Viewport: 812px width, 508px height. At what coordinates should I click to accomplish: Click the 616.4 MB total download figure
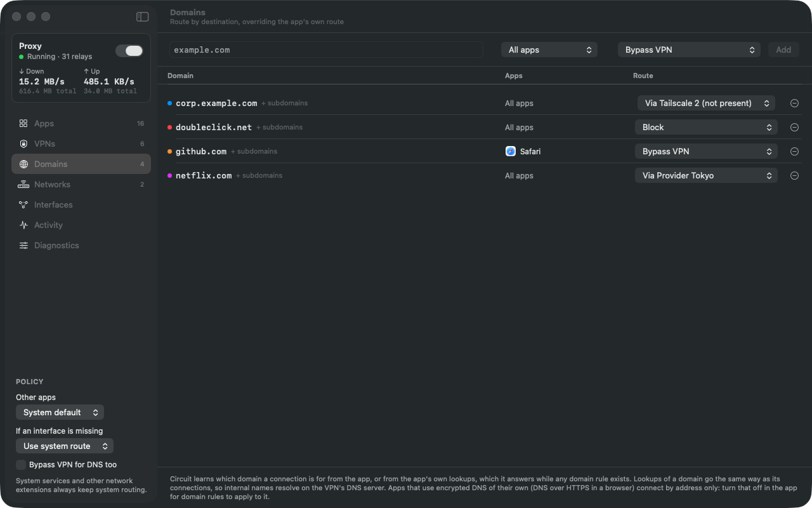click(x=48, y=91)
